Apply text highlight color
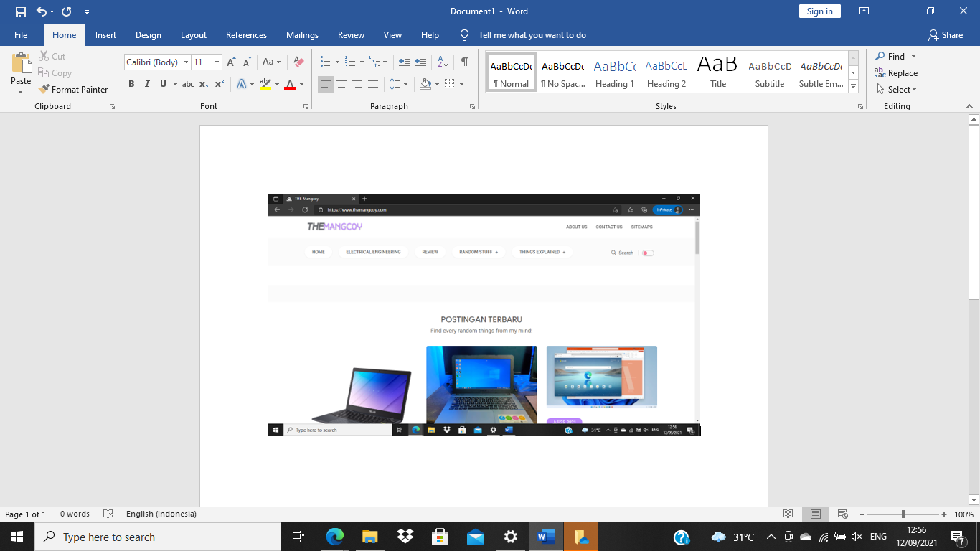 click(x=265, y=84)
